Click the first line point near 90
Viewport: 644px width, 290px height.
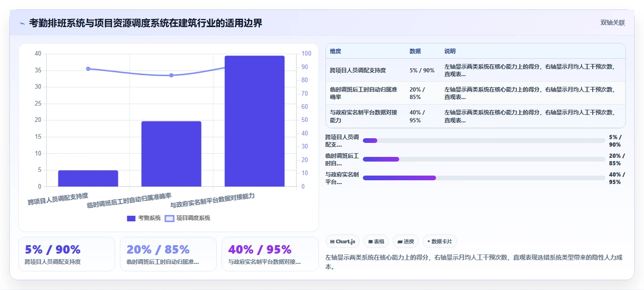[x=88, y=69]
